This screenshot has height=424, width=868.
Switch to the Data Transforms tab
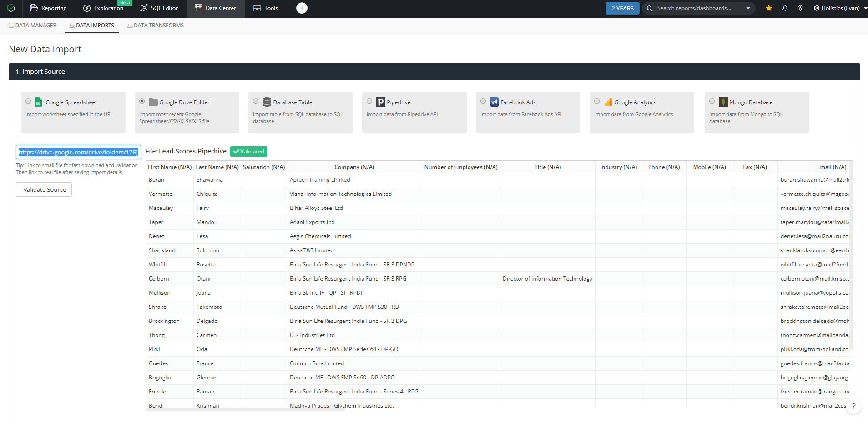tap(156, 26)
